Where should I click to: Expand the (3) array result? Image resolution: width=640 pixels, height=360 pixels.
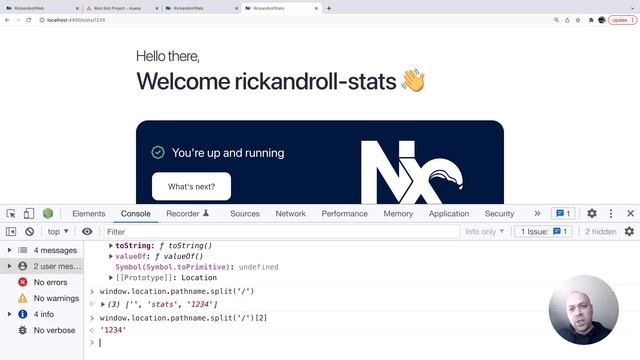pos(103,304)
